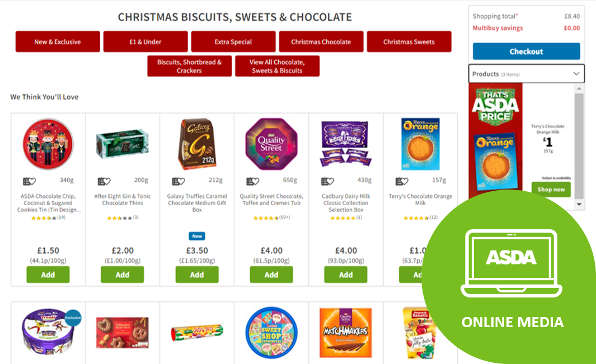Open Christmas Chocolate category
The width and height of the screenshot is (596, 364).
point(321,41)
